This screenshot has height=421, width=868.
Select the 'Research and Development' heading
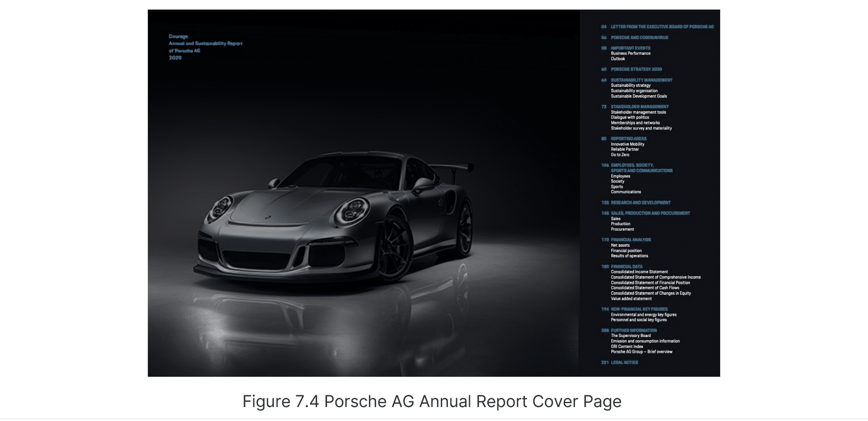[641, 202]
